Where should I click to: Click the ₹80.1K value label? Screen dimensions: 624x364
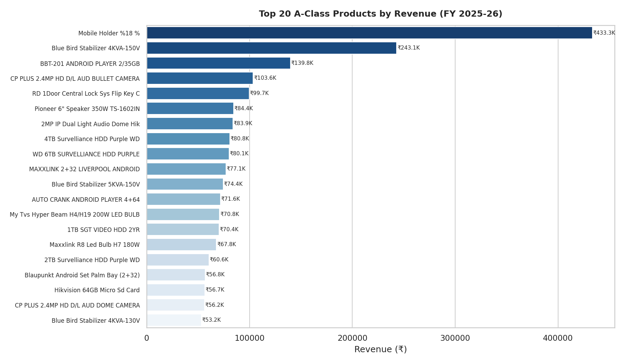click(239, 154)
